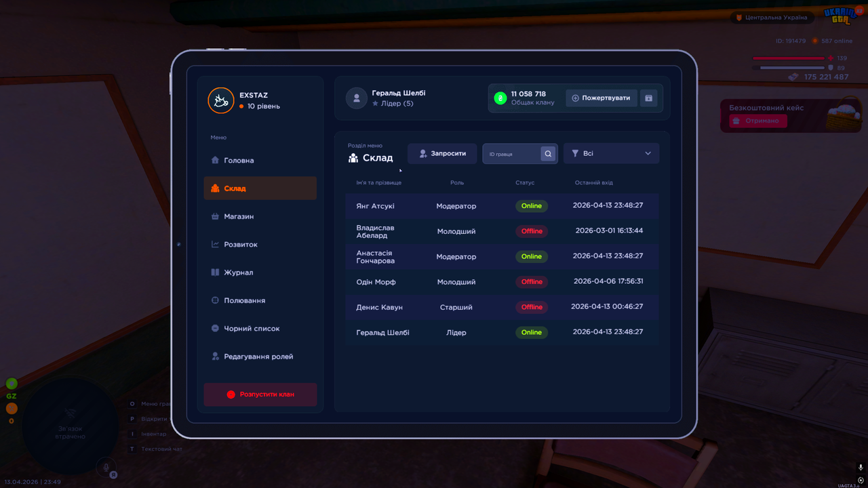Open the Журнал section
Viewport: 868px width, 488px height.
[260, 272]
